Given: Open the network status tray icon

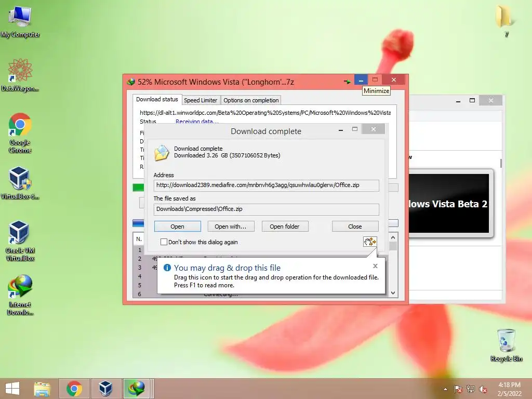Looking at the screenshot, I should point(471,389).
